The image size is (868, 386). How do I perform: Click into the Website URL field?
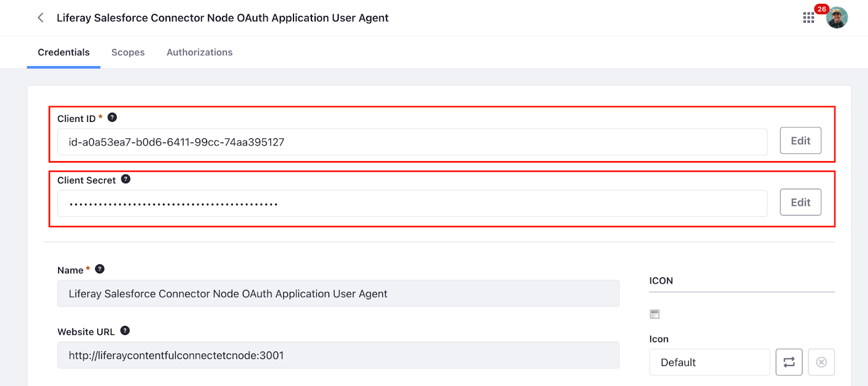click(x=338, y=355)
